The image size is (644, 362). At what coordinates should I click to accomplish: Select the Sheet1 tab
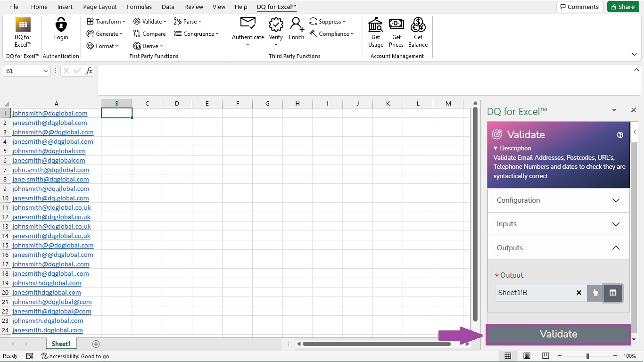click(x=61, y=344)
